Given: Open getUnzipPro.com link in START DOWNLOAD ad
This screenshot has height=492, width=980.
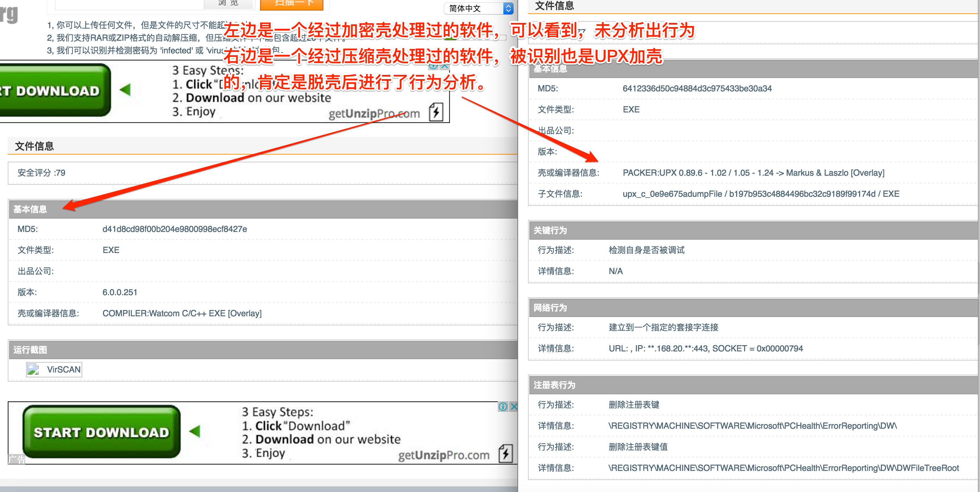Looking at the screenshot, I should pos(443,455).
